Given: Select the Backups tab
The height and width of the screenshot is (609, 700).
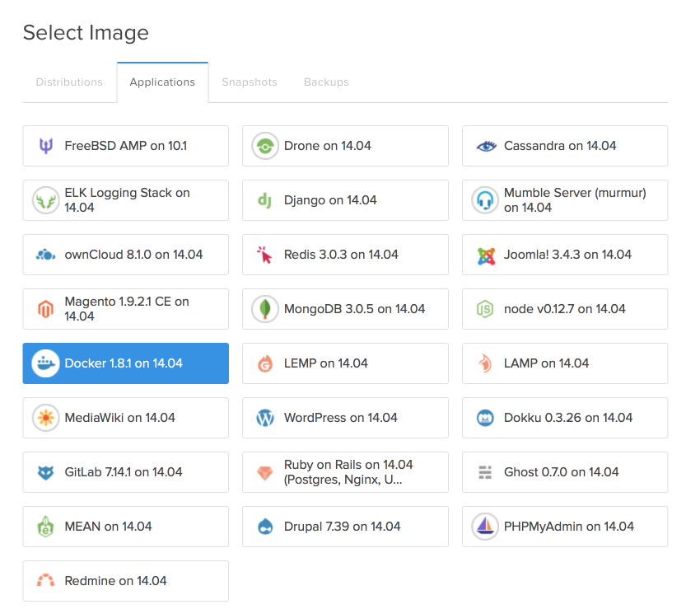Looking at the screenshot, I should coord(326,82).
